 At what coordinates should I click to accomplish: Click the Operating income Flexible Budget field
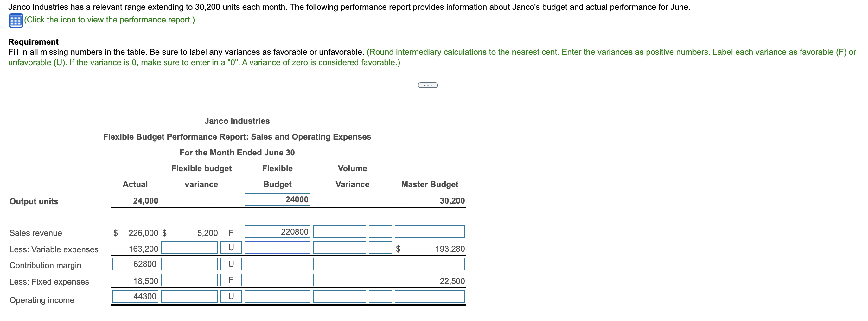click(277, 296)
